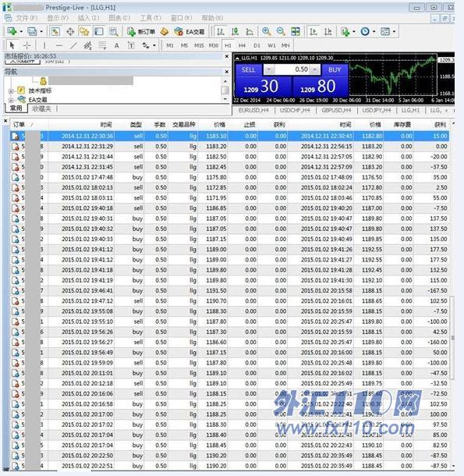This screenshot has width=464, height=476.
Task: Click the blue SELL button
Action: (249, 69)
